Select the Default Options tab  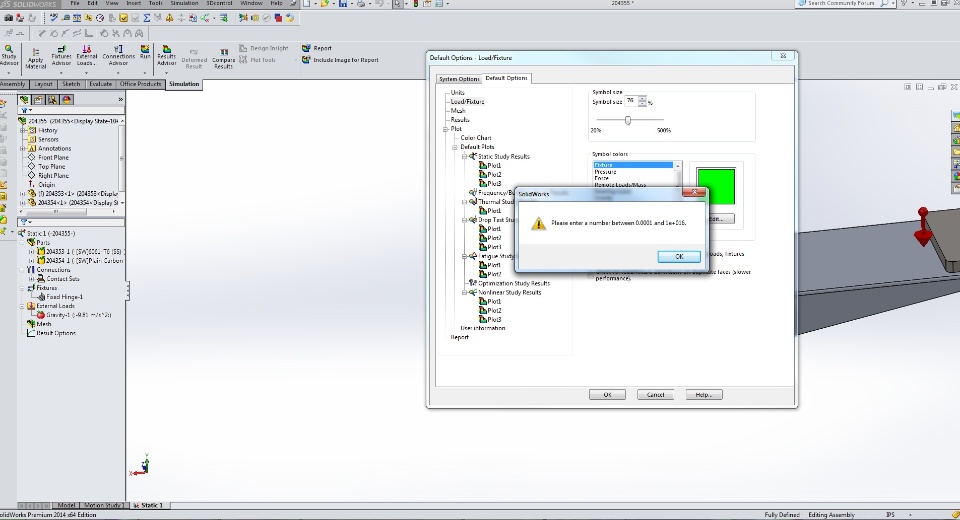506,78
